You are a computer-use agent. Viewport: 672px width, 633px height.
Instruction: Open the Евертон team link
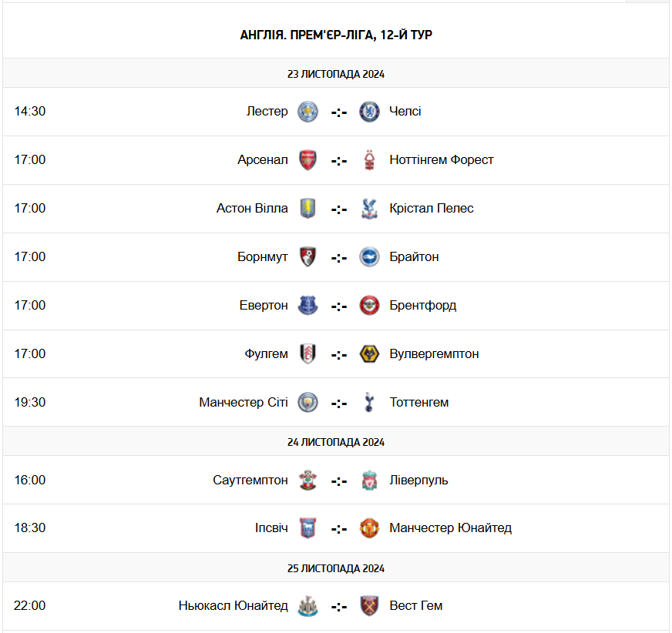[264, 306]
